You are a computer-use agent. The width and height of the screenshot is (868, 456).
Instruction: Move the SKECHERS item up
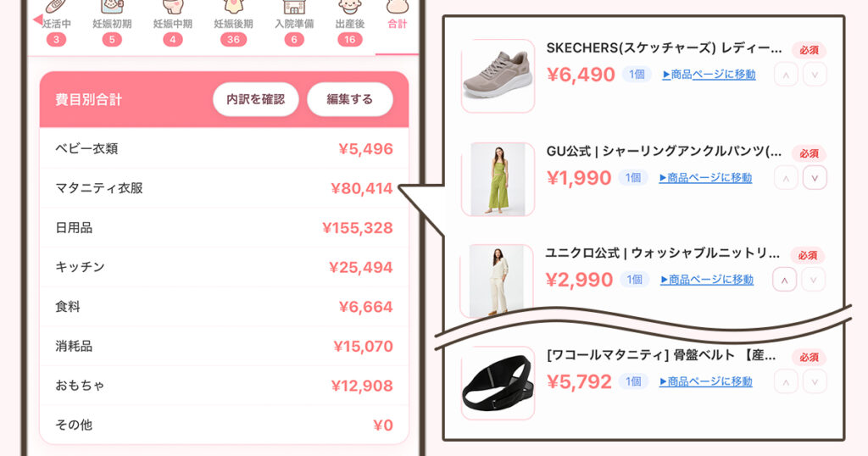click(x=786, y=75)
